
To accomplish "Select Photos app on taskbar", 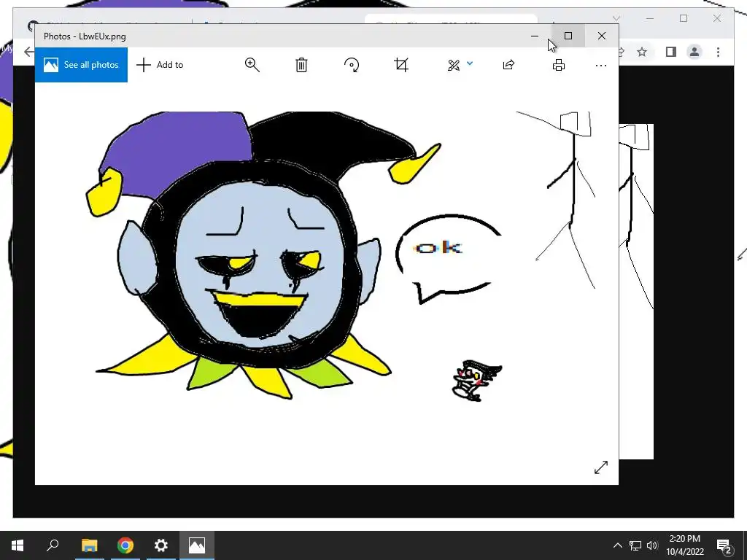I will (x=197, y=545).
